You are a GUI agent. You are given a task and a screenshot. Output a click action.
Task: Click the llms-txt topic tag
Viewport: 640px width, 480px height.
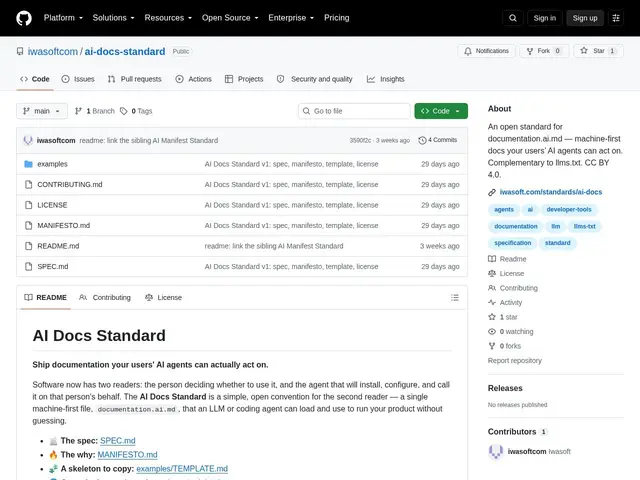(584, 226)
